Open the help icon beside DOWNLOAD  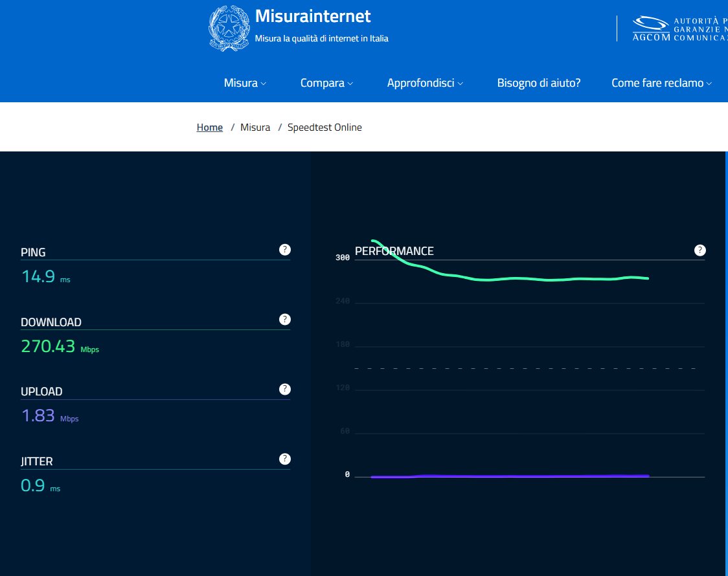(284, 320)
